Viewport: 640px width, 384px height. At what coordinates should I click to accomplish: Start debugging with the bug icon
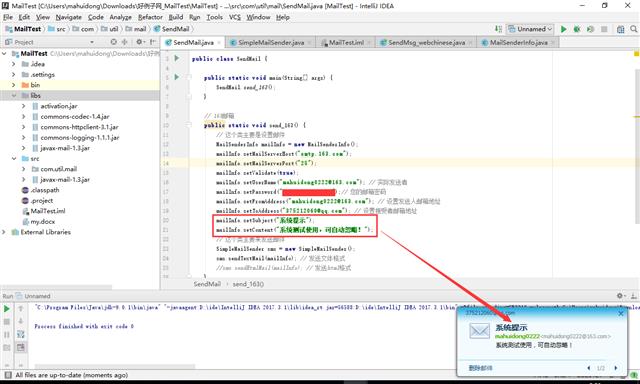577,29
